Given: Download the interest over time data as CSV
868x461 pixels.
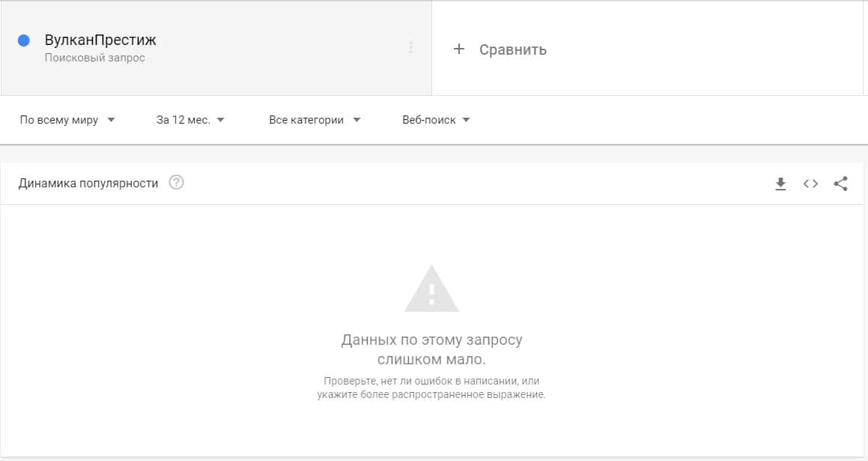Looking at the screenshot, I should (780, 184).
